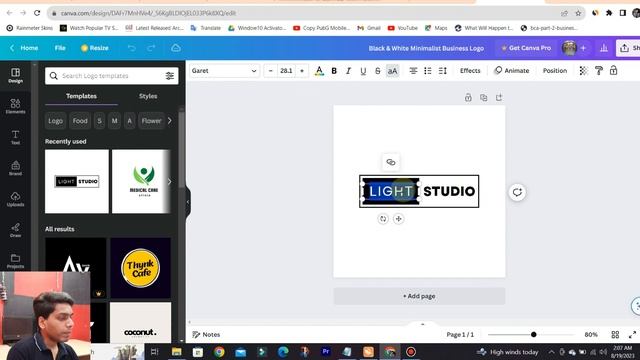Click the lock page icon above canvas

[x=468, y=98]
